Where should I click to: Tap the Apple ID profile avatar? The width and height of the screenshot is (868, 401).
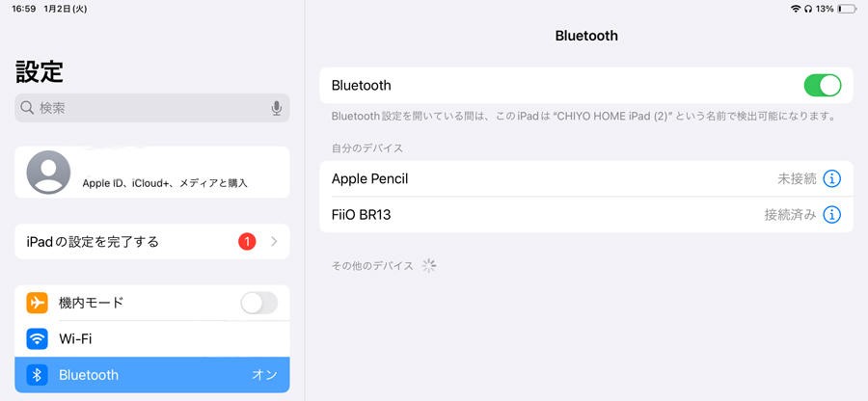pos(48,172)
